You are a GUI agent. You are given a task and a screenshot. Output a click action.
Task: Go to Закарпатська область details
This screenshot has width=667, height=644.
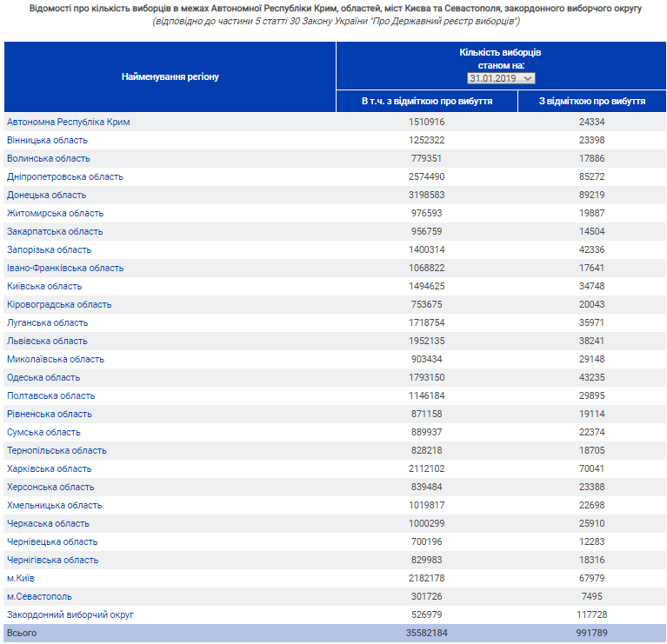click(55, 232)
